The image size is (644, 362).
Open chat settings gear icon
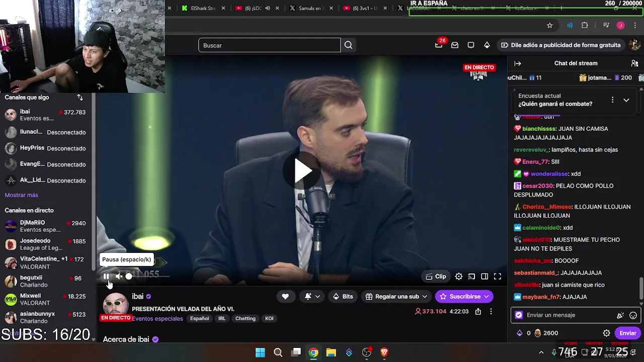coord(607,333)
